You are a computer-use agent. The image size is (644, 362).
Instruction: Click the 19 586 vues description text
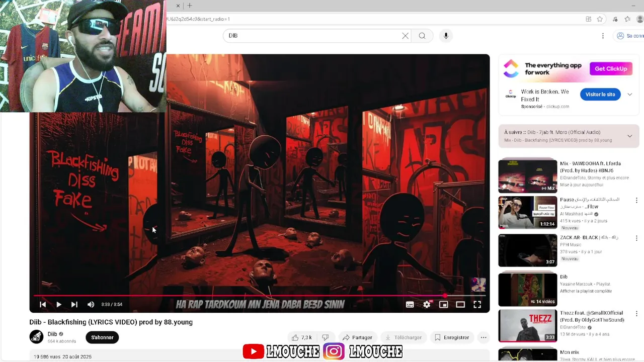click(62, 356)
